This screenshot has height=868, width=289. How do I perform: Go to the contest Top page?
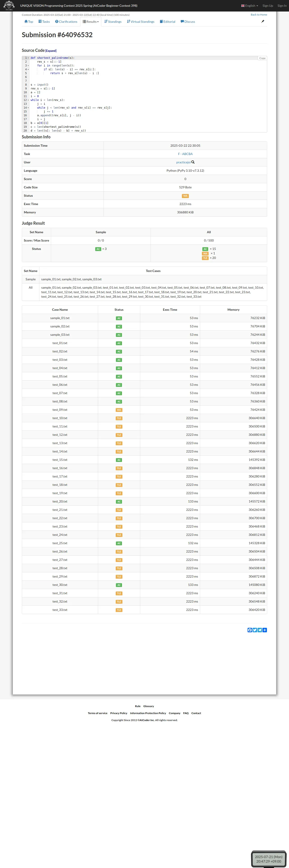point(29,22)
